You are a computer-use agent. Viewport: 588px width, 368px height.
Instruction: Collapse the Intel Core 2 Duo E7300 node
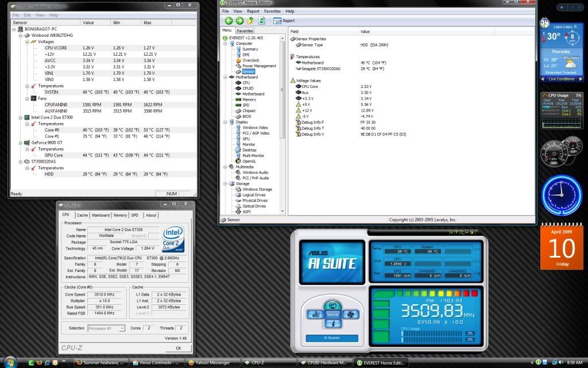pos(20,117)
